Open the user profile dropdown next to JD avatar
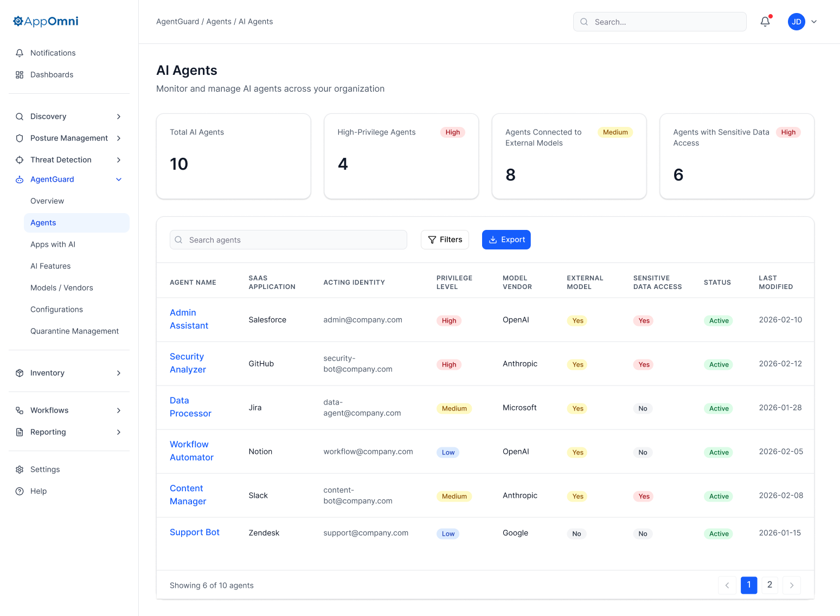840x616 pixels. tap(814, 22)
